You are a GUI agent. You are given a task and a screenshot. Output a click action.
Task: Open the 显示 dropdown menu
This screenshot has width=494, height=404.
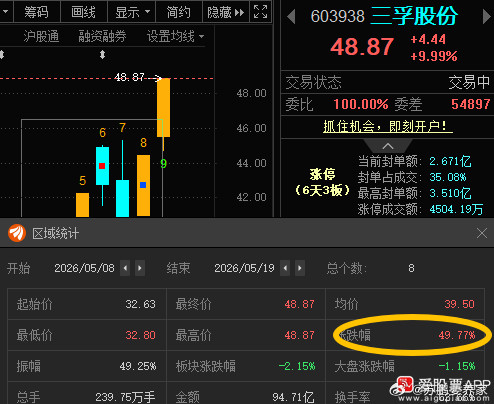point(132,12)
